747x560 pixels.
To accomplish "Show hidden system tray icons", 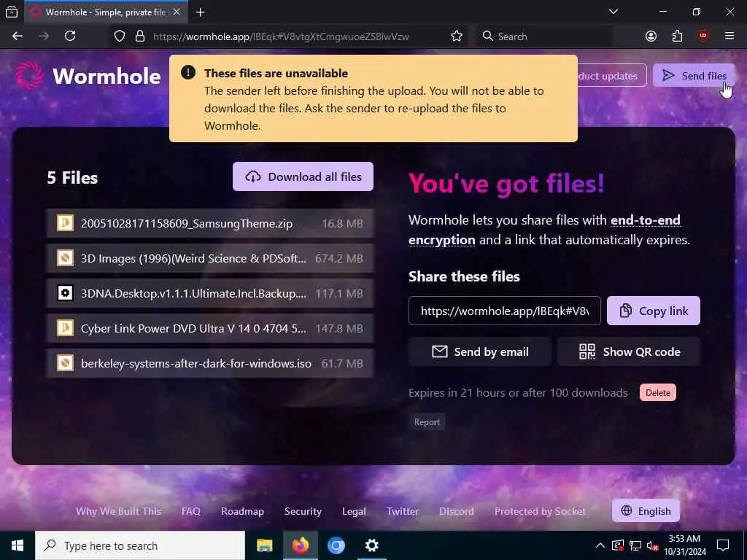I will [600, 545].
